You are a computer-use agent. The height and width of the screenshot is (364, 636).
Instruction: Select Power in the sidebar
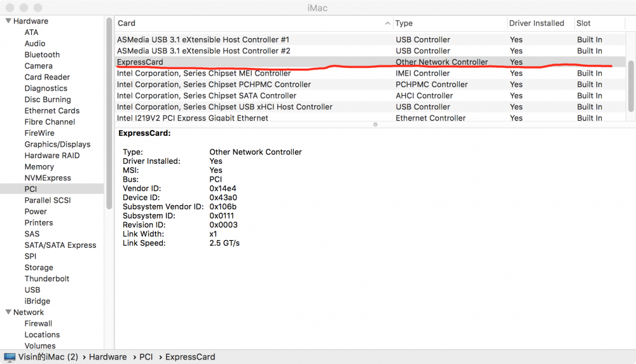(x=36, y=212)
